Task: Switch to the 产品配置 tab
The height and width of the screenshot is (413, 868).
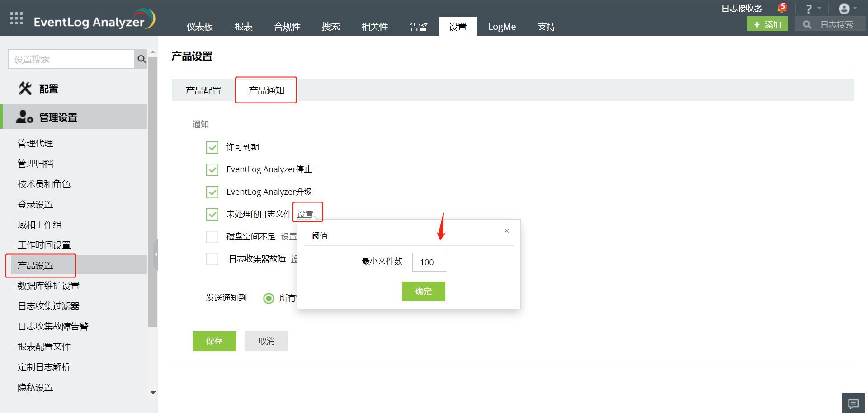Action: [x=203, y=90]
